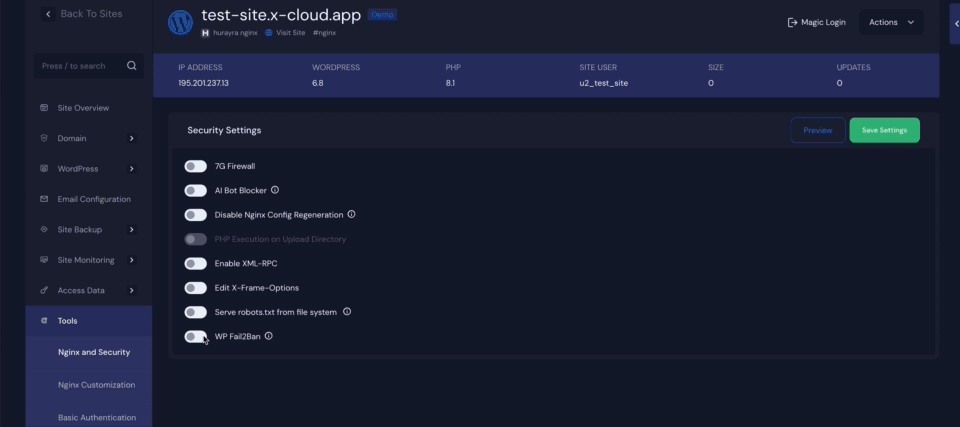Collapse the right side panel arrow
Viewport: 960px width, 427px height.
954,22
